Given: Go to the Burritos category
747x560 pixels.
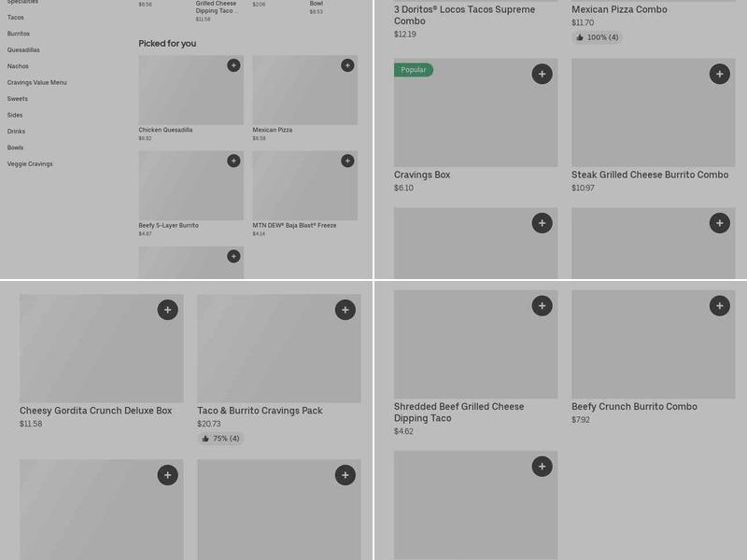Looking at the screenshot, I should [x=19, y=34].
